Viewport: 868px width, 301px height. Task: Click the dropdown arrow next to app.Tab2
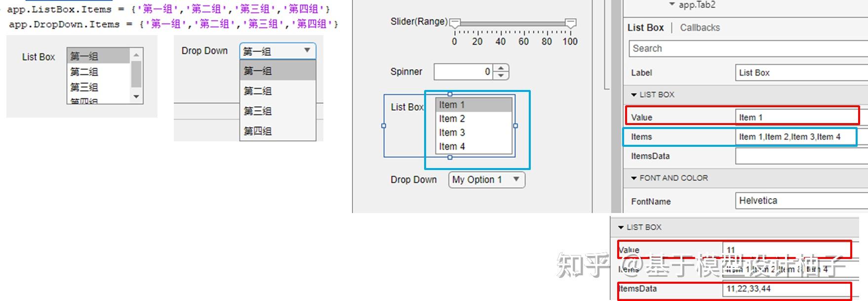pos(671,5)
